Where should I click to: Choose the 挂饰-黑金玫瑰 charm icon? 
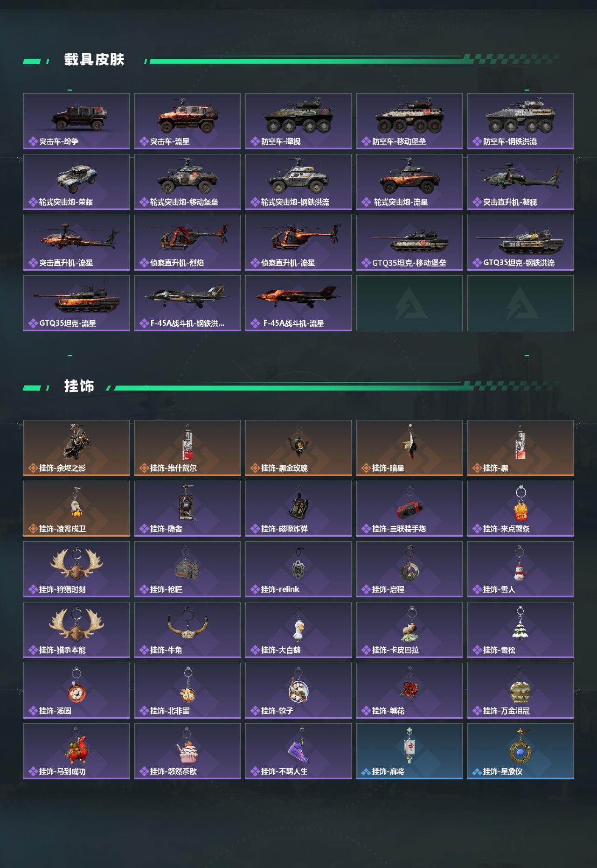click(x=298, y=448)
